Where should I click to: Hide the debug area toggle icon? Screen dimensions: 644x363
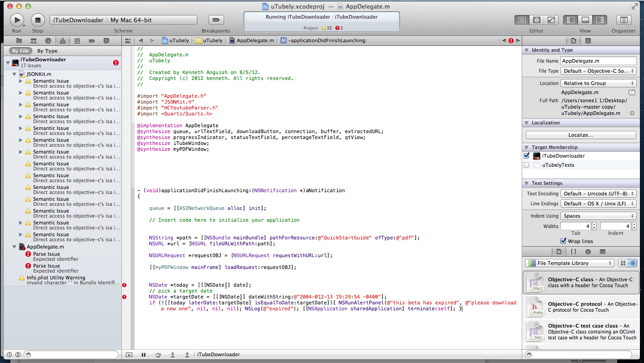tap(129, 354)
